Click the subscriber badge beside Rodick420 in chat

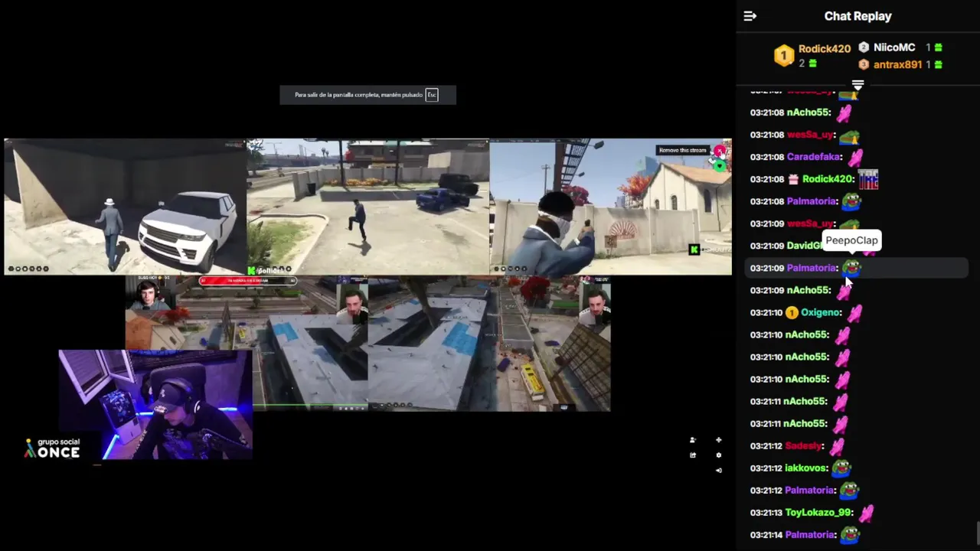[x=792, y=179]
